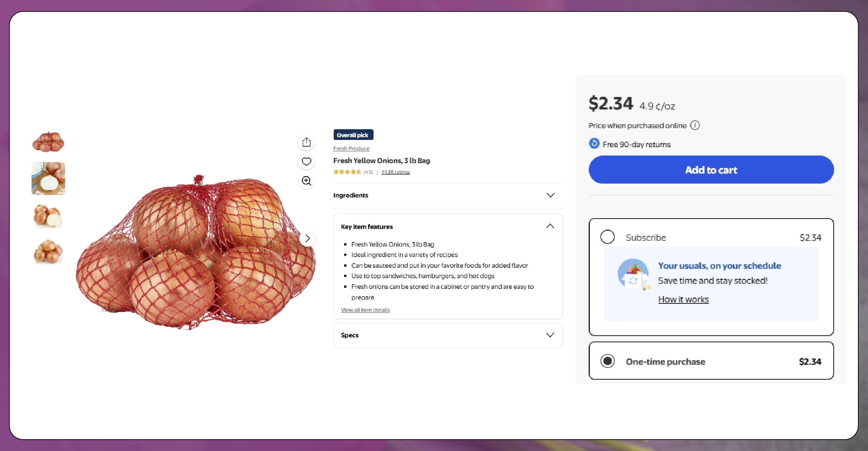This screenshot has height=451, width=868.
Task: Go to next product image arrow
Action: click(x=307, y=238)
